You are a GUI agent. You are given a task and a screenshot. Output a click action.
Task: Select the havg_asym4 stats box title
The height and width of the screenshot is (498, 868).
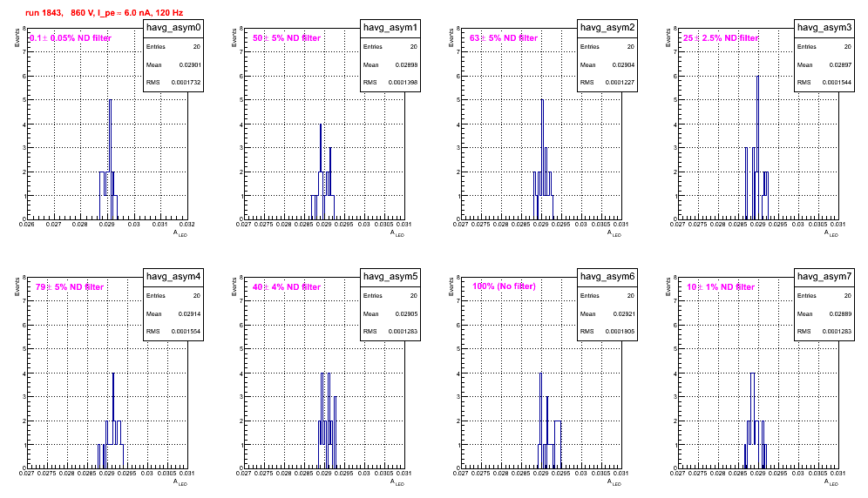point(173,277)
